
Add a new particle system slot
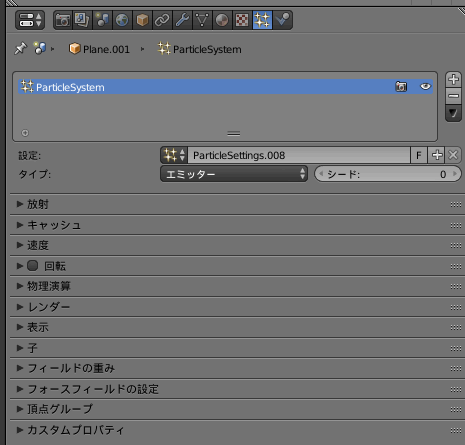(x=453, y=80)
